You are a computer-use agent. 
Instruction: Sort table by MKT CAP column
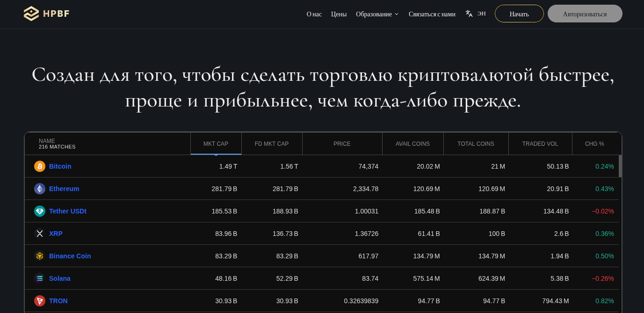216,144
